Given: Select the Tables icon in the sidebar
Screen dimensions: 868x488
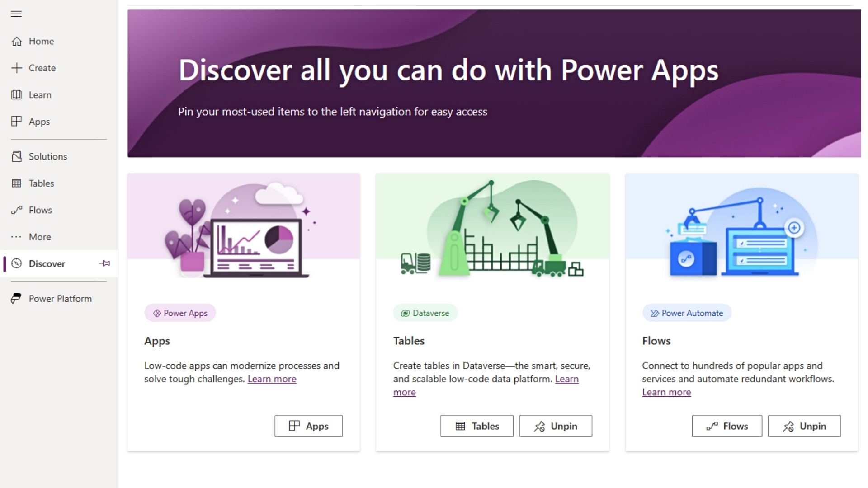Looking at the screenshot, I should click(17, 183).
